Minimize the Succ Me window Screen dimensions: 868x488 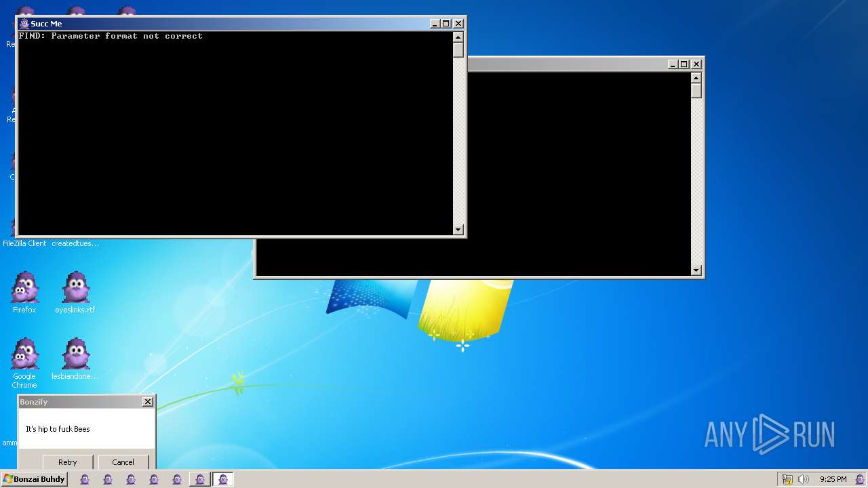point(435,24)
